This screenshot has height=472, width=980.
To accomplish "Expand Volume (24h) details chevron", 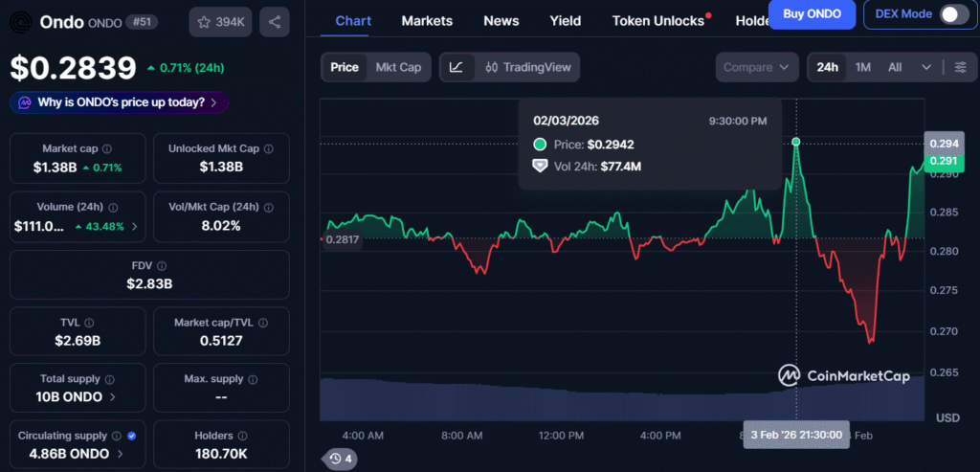I will (134, 226).
